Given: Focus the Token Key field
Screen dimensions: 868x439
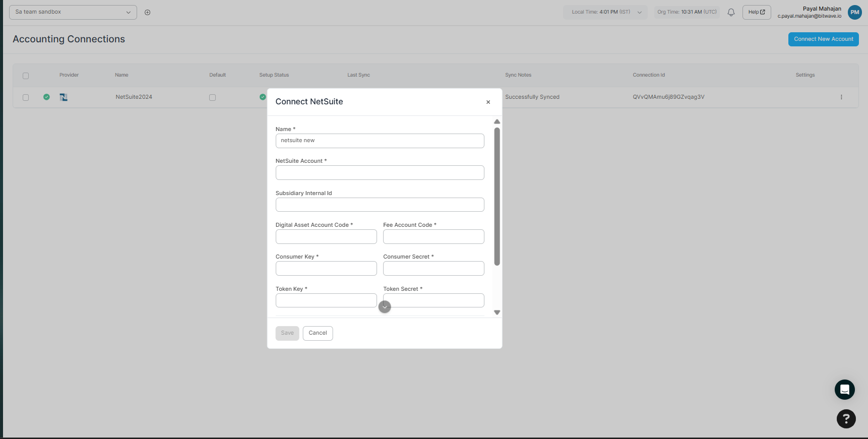Looking at the screenshot, I should (326, 300).
